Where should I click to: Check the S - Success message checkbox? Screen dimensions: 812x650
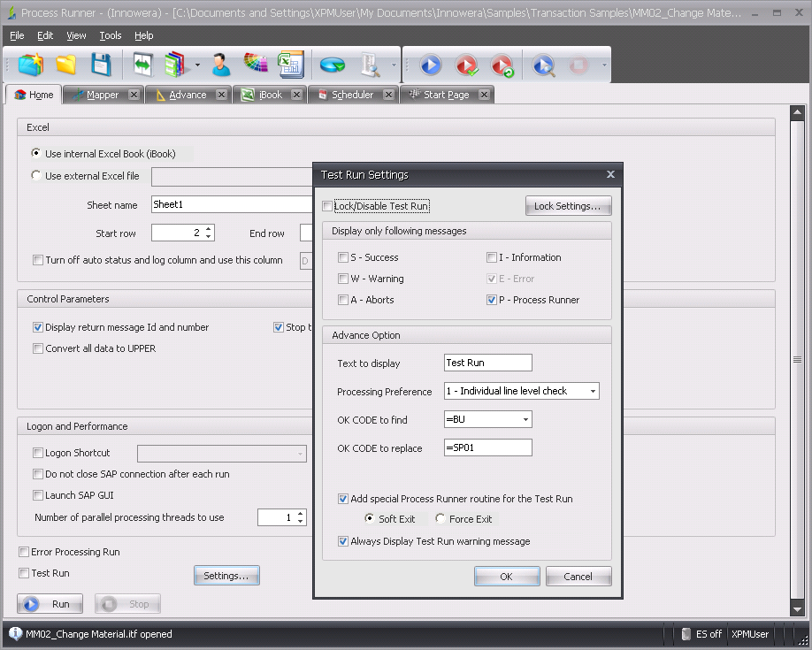(343, 257)
